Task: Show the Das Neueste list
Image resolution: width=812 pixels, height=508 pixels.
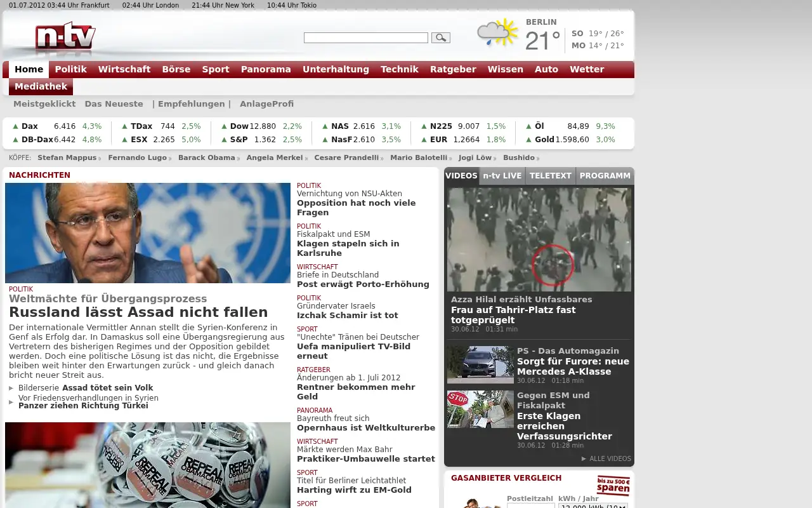Action: point(114,104)
